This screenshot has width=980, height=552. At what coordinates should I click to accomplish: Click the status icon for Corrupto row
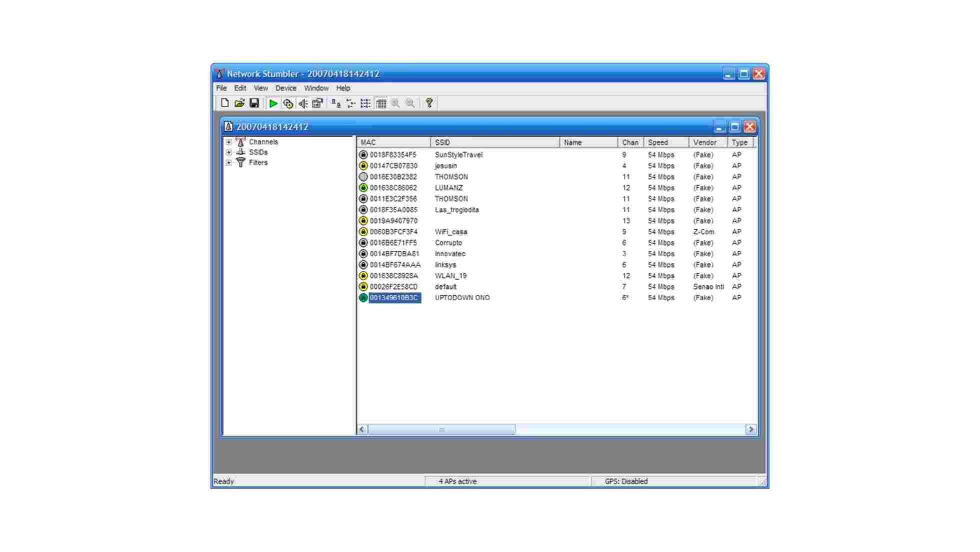click(x=363, y=243)
